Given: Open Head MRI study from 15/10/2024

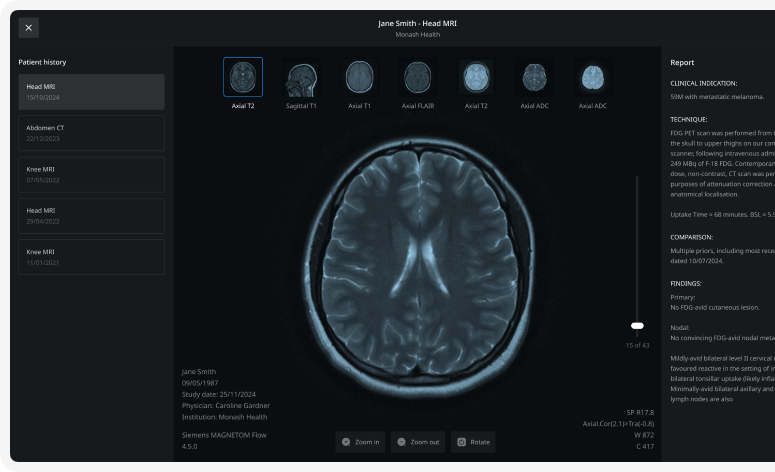Looking at the screenshot, I should point(91,91).
